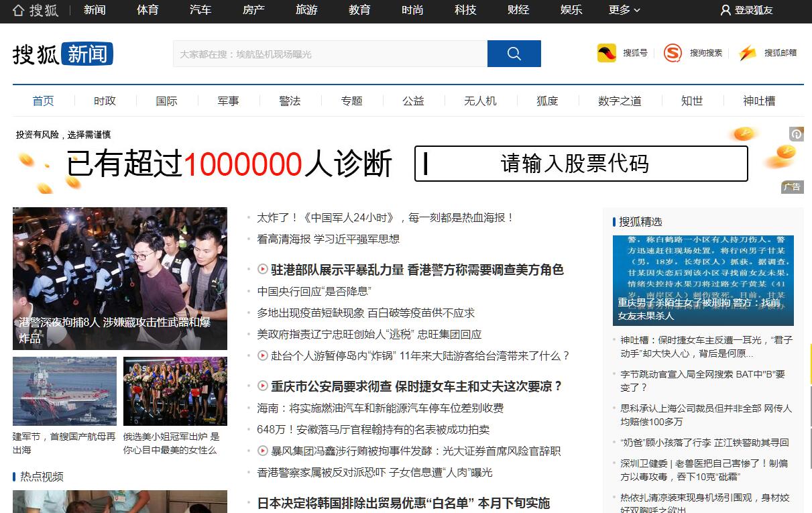Click the 请输入股票代码 stock code box

pyautogui.click(x=581, y=164)
